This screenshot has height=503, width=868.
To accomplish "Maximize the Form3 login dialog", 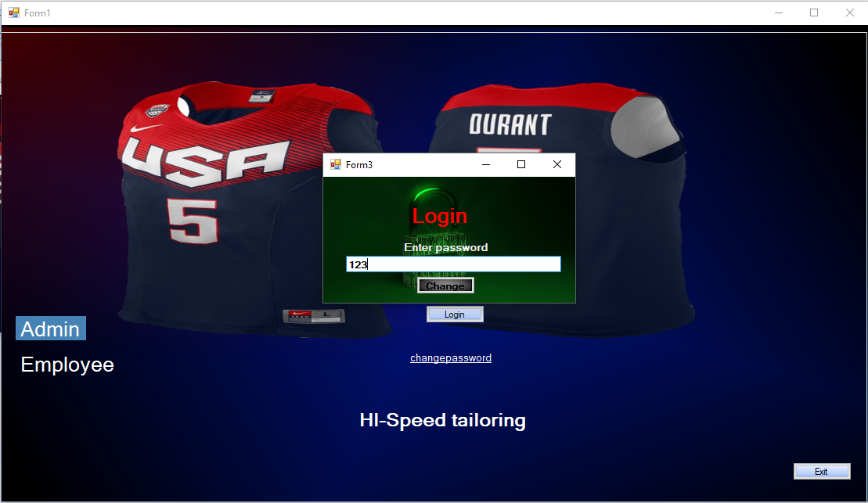I will point(521,164).
